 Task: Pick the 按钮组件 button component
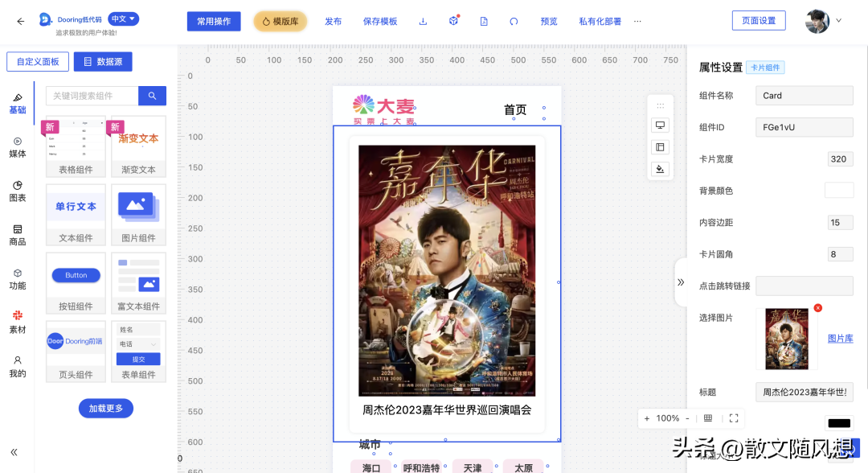click(x=76, y=283)
